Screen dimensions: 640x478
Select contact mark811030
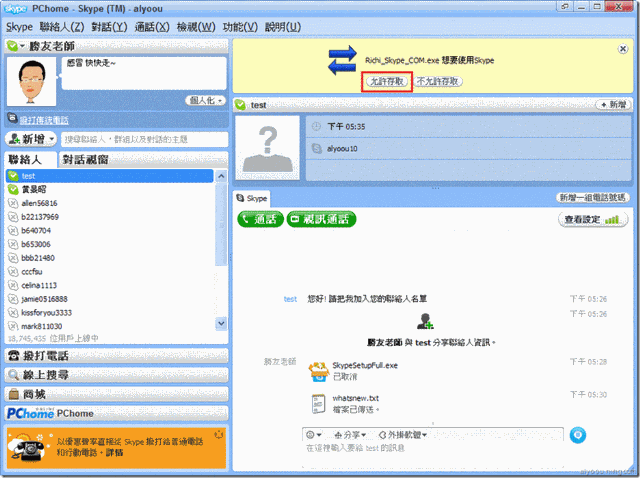click(109, 326)
